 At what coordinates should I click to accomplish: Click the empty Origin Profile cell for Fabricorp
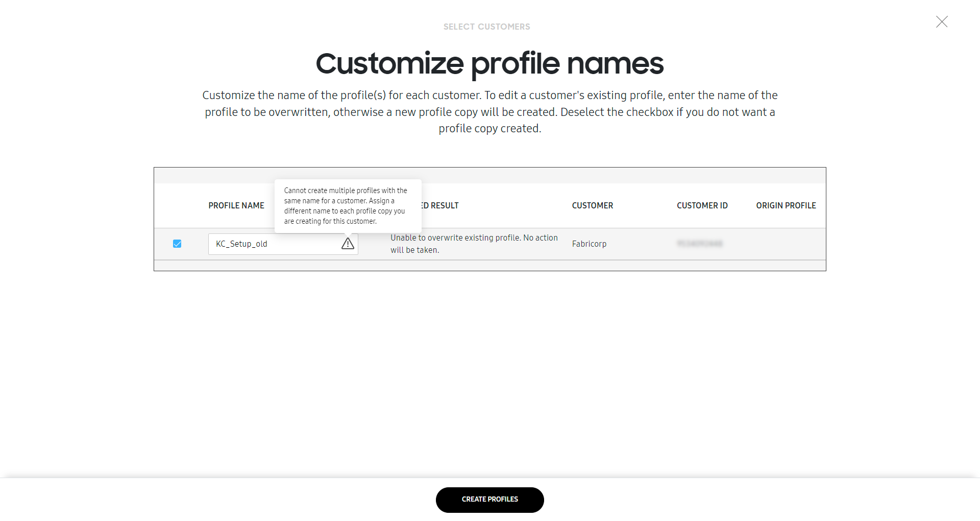[786, 244]
